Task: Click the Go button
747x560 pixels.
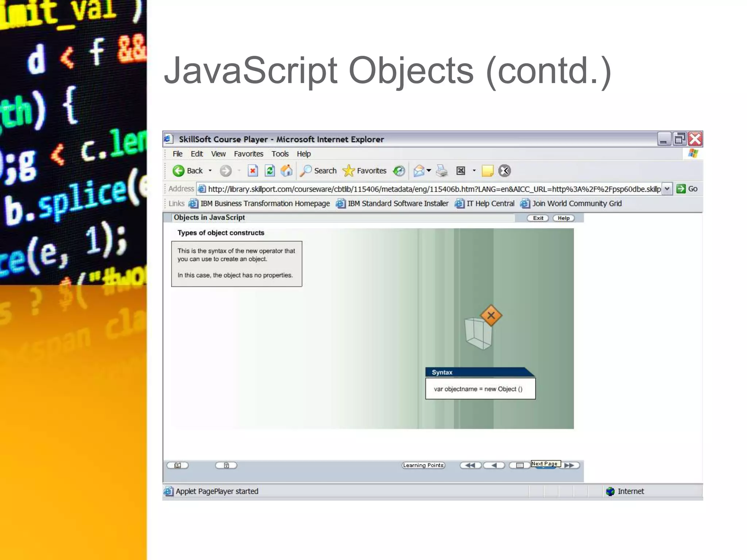Action: (687, 189)
